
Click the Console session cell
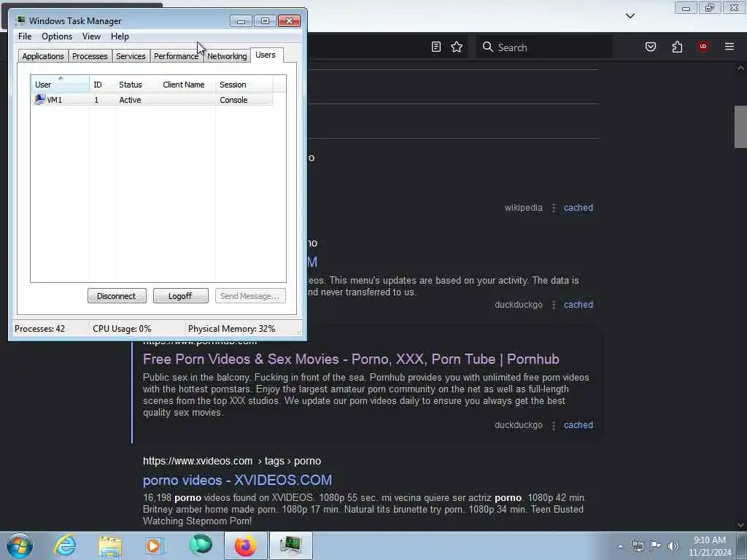tap(233, 100)
